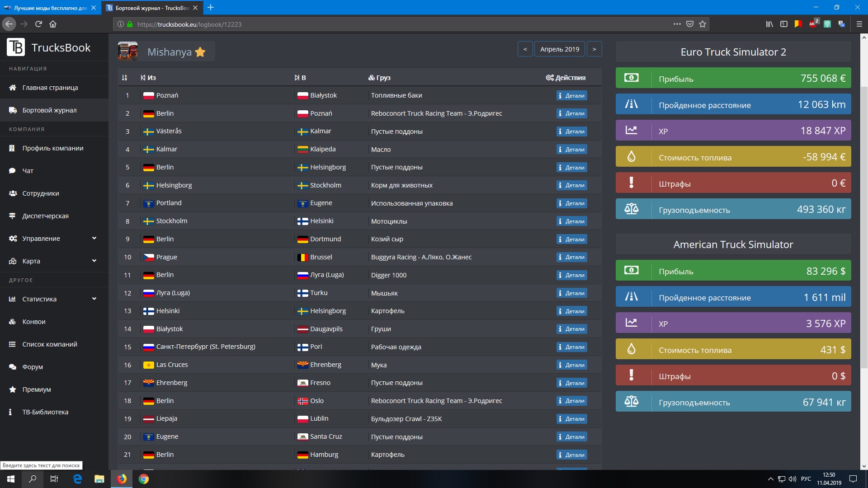Click the Список компаний list icon
This screenshot has height=488, width=868.
(12, 344)
